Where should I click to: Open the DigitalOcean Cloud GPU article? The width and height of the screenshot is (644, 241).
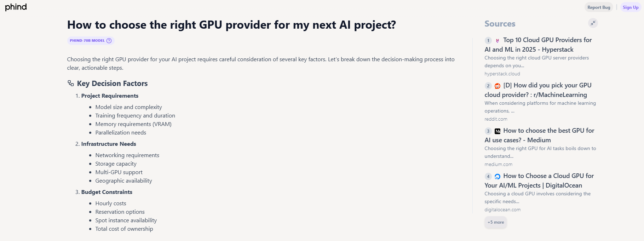click(x=548, y=176)
